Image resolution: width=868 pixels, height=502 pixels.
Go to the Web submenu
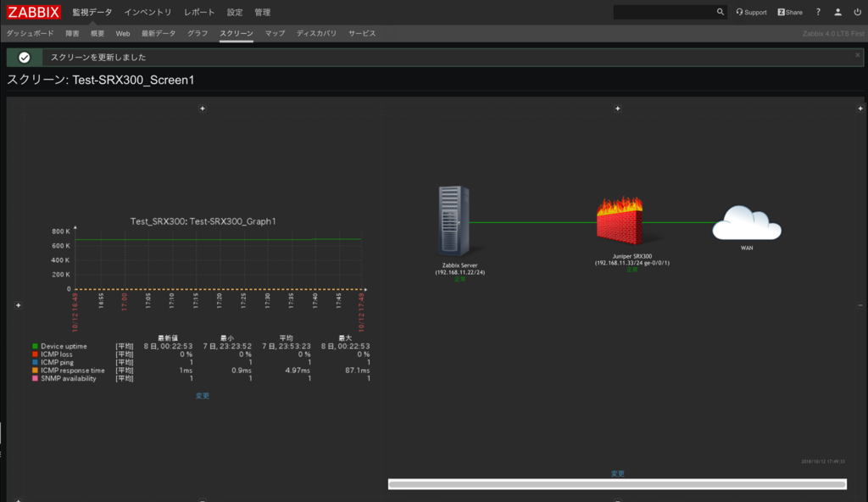[x=123, y=33]
